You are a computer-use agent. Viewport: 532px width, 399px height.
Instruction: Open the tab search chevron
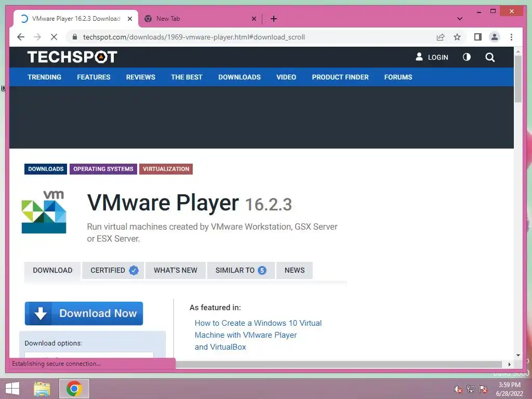460,19
